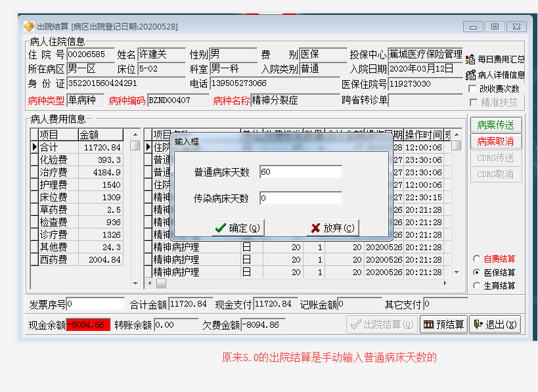Click the 每日费用汇总 icon
Screen dimensions: 538x392
pos(470,60)
